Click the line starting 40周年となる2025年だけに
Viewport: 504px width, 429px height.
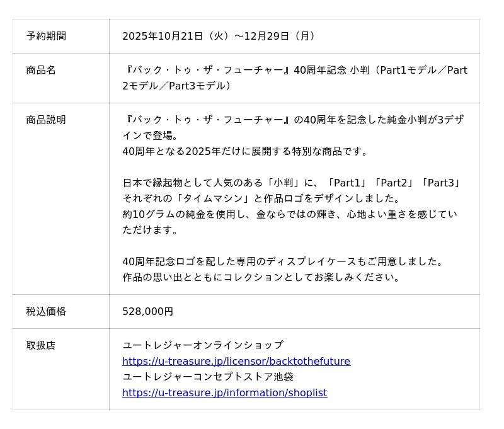tap(245, 151)
